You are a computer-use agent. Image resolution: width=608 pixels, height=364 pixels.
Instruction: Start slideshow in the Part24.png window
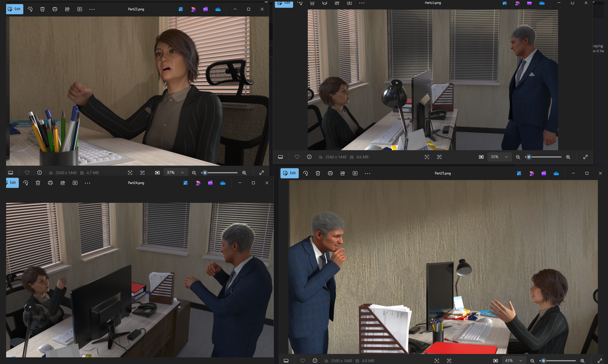click(x=75, y=183)
